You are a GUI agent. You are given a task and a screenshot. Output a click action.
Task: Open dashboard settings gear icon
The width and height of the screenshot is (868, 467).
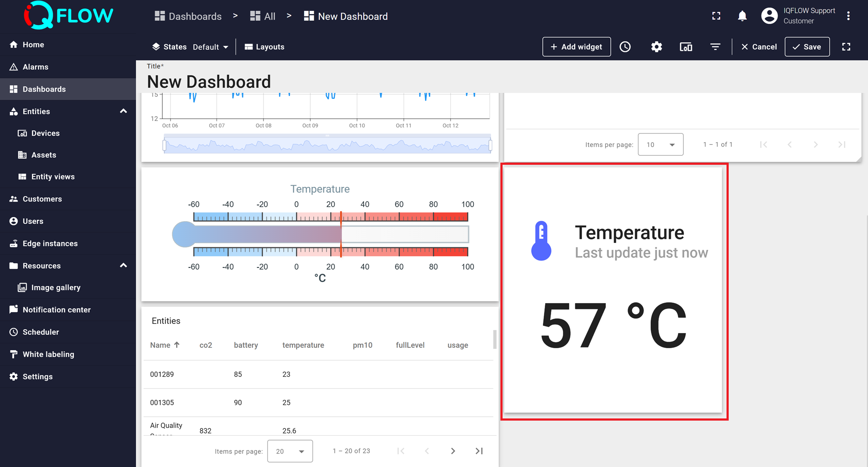click(x=656, y=46)
